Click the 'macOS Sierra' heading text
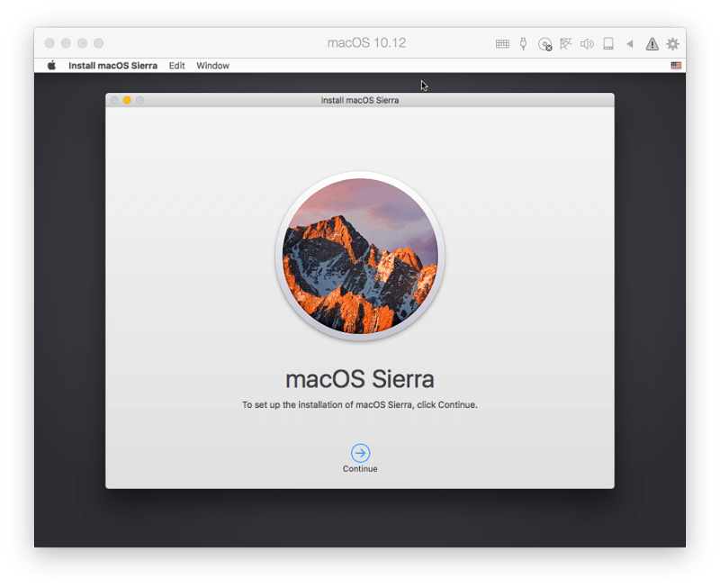 [360, 379]
